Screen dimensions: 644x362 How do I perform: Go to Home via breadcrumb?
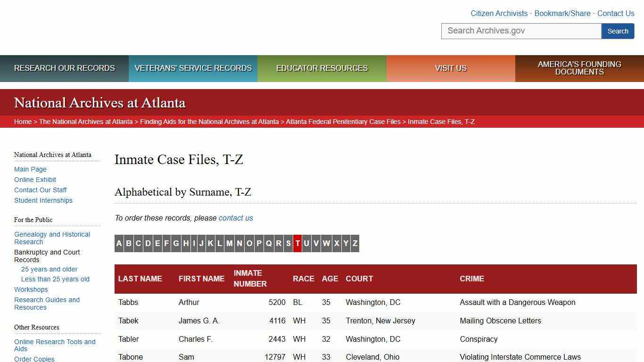(23, 121)
